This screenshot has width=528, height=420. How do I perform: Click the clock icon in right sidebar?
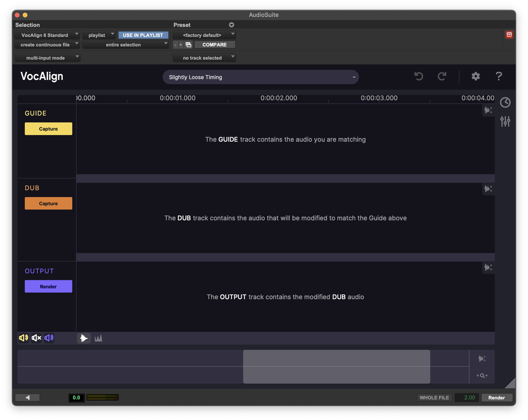point(505,102)
